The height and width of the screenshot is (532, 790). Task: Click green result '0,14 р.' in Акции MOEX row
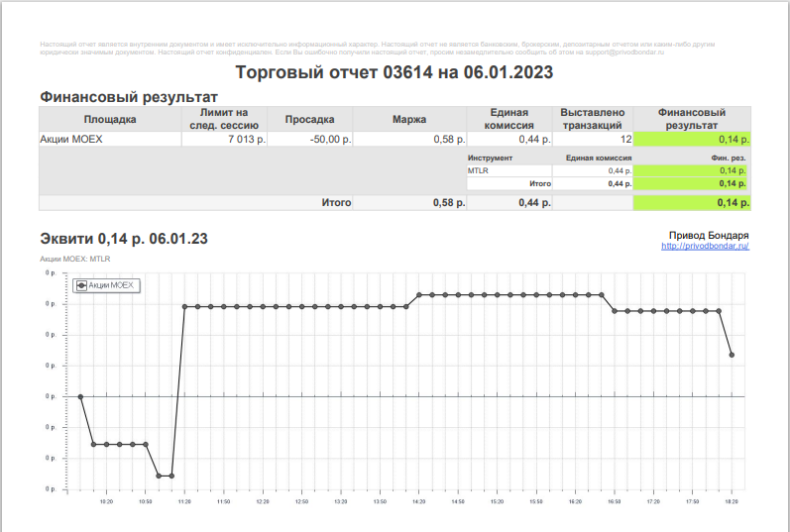692,139
